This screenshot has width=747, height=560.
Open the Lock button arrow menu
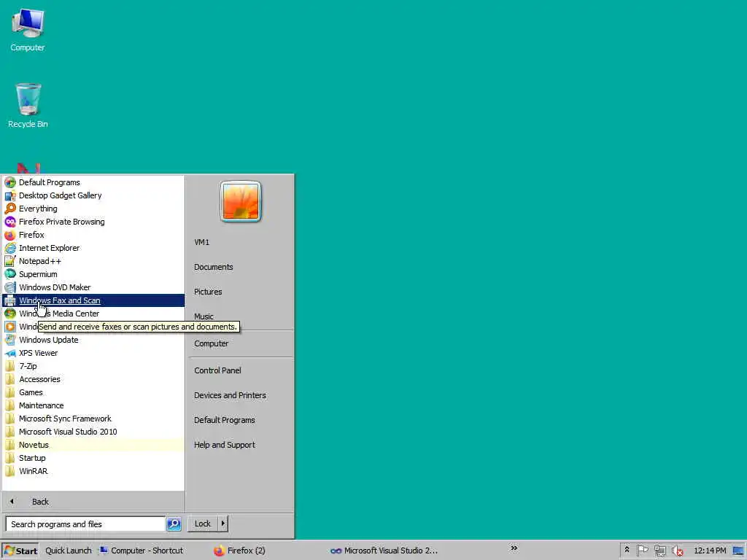pyautogui.click(x=223, y=524)
